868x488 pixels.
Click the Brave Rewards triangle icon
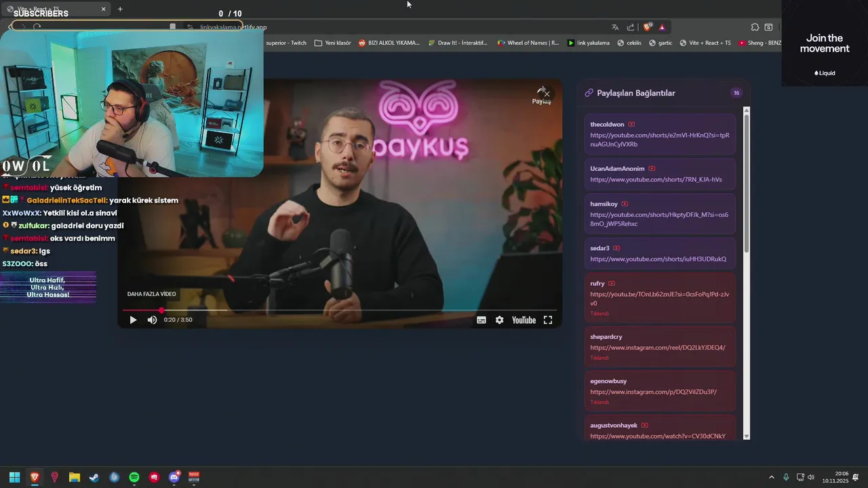coord(662,27)
